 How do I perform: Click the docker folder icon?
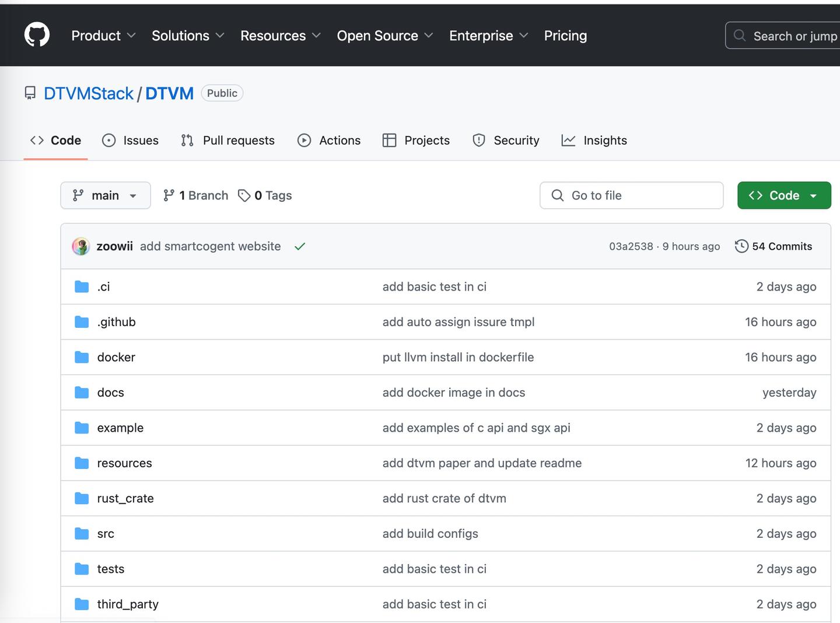[x=82, y=357]
